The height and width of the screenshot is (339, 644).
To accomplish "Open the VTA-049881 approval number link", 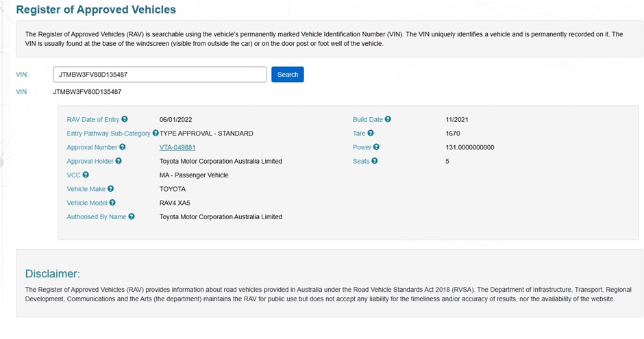I will [x=177, y=147].
